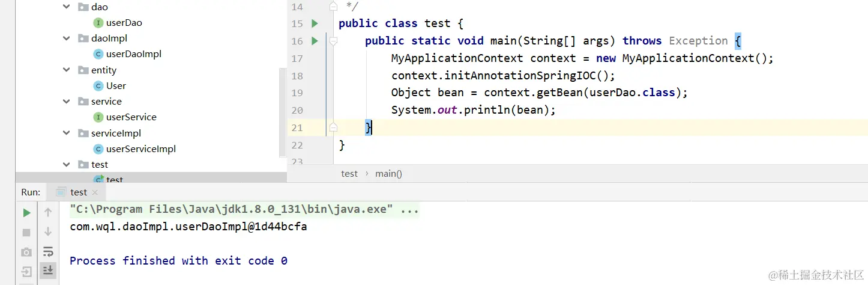Collapse the test package folder

pos(67,164)
